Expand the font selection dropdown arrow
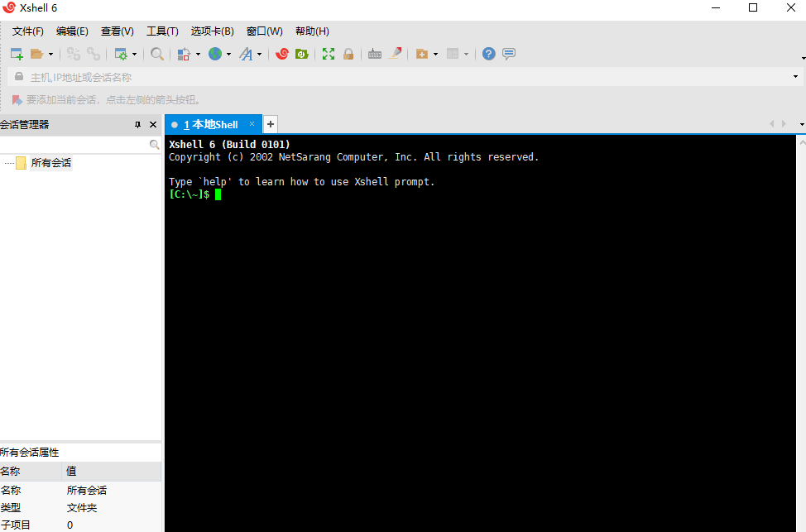806x532 pixels. point(259,53)
